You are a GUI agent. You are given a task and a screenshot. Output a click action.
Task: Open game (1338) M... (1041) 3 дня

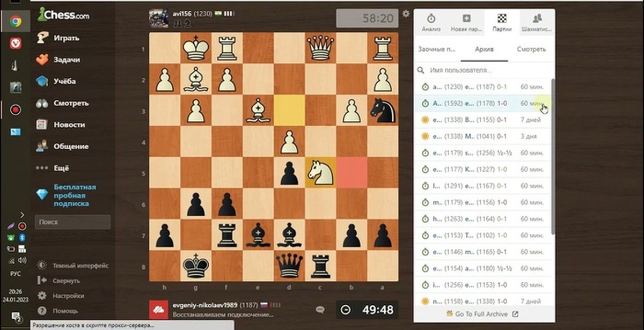[x=483, y=136]
